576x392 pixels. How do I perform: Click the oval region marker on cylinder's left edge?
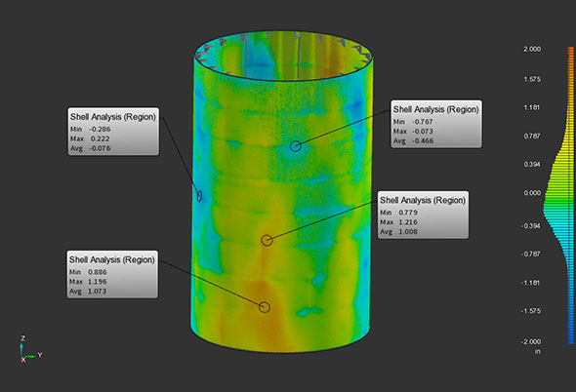coord(199,196)
